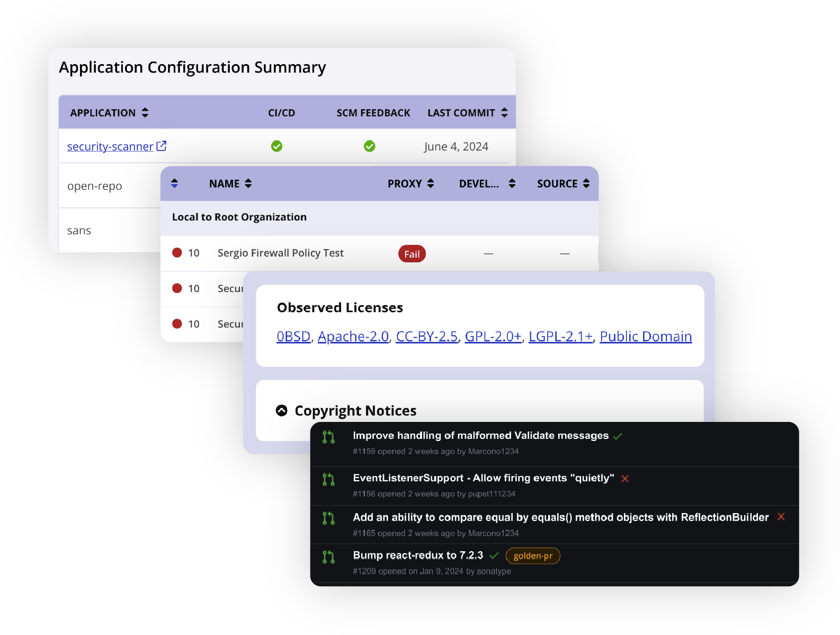Sort by Application column
The height and width of the screenshot is (635, 840).
click(x=145, y=112)
